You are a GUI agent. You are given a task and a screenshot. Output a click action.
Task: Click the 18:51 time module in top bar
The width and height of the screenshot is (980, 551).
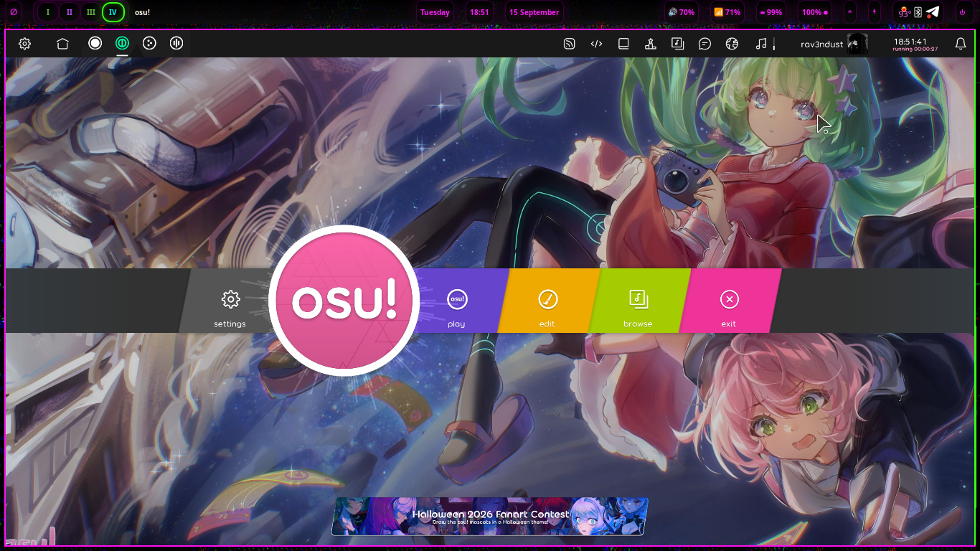(479, 12)
